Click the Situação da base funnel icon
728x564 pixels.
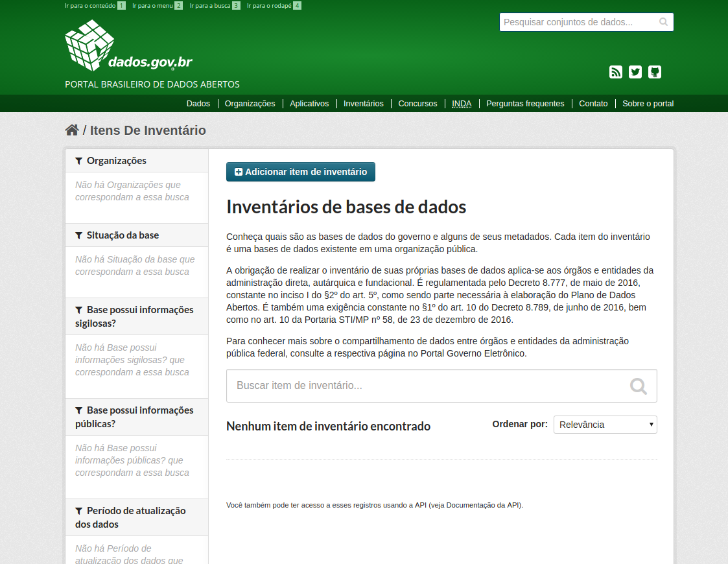[x=79, y=236]
